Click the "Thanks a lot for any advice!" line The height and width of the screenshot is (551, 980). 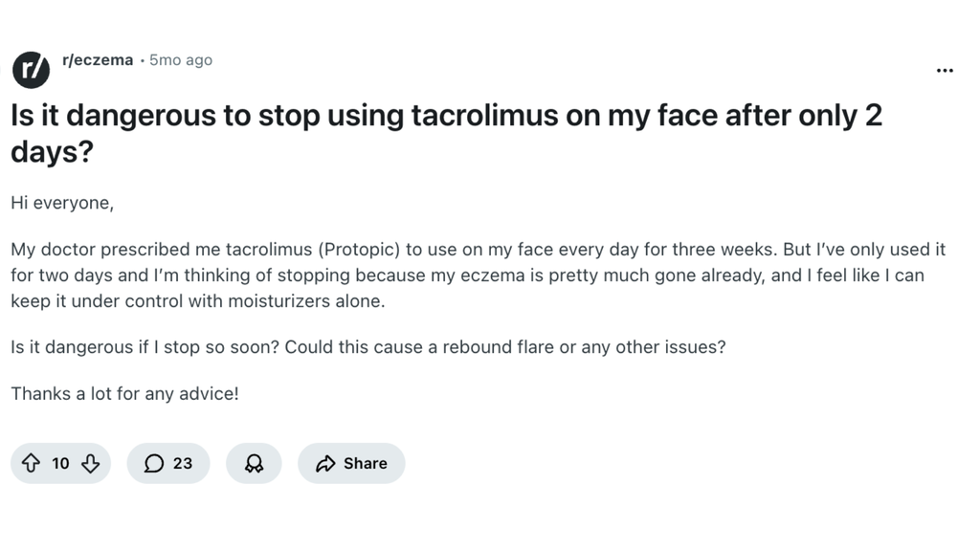point(124,393)
